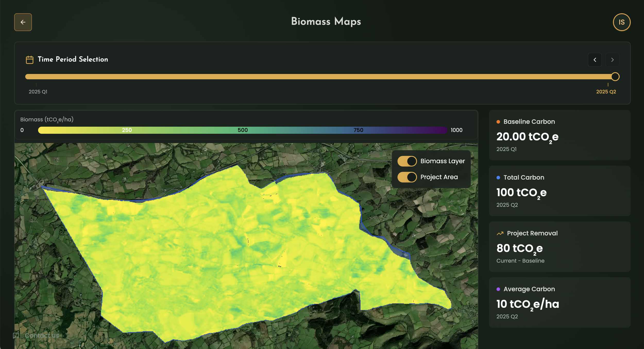Go to next time period chevron
The image size is (644, 349).
(612, 60)
